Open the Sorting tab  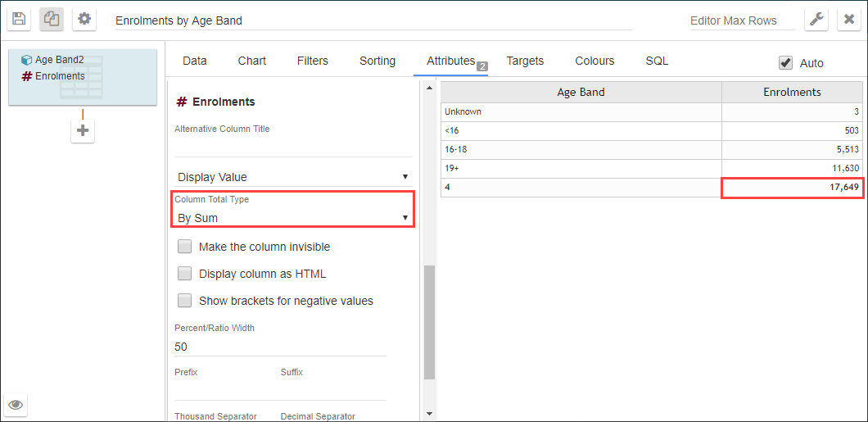coord(377,61)
